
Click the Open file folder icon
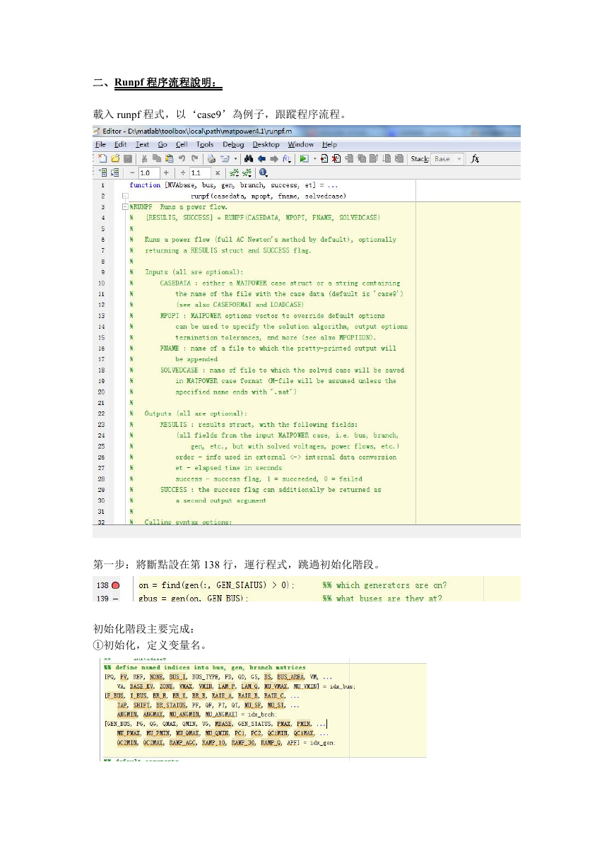point(115,159)
